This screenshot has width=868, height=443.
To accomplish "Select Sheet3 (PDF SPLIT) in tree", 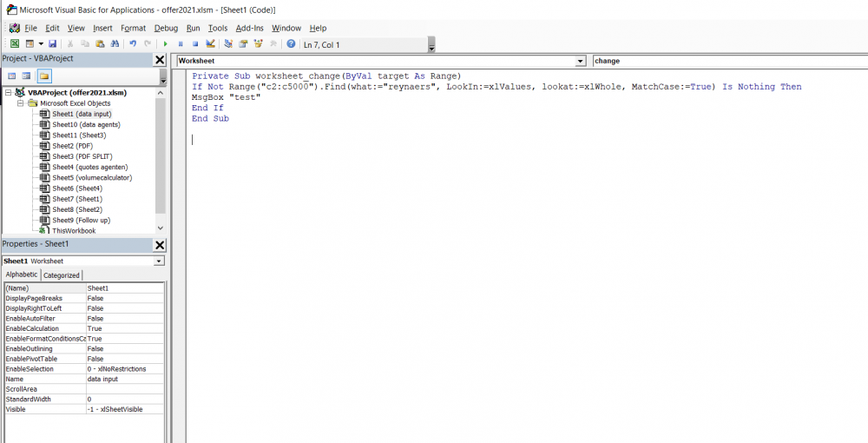I will (x=82, y=156).
